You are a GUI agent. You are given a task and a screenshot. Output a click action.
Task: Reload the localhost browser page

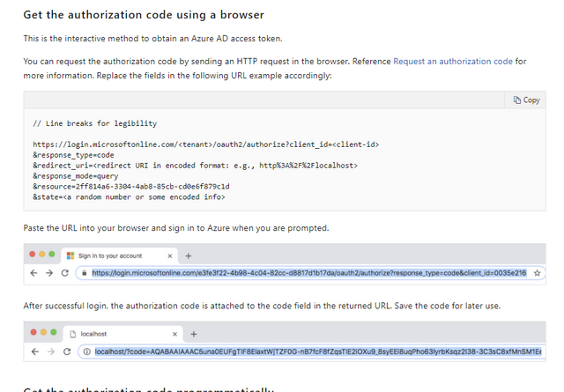(67, 351)
